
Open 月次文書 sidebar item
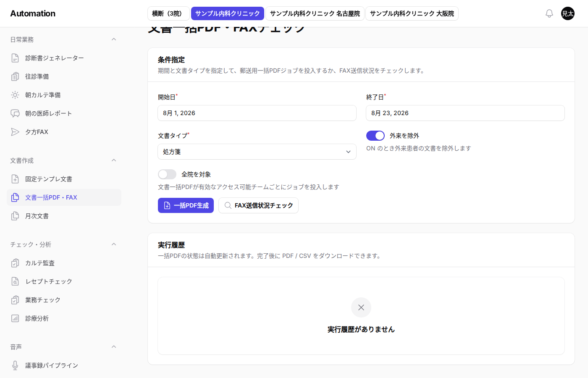pos(64,216)
